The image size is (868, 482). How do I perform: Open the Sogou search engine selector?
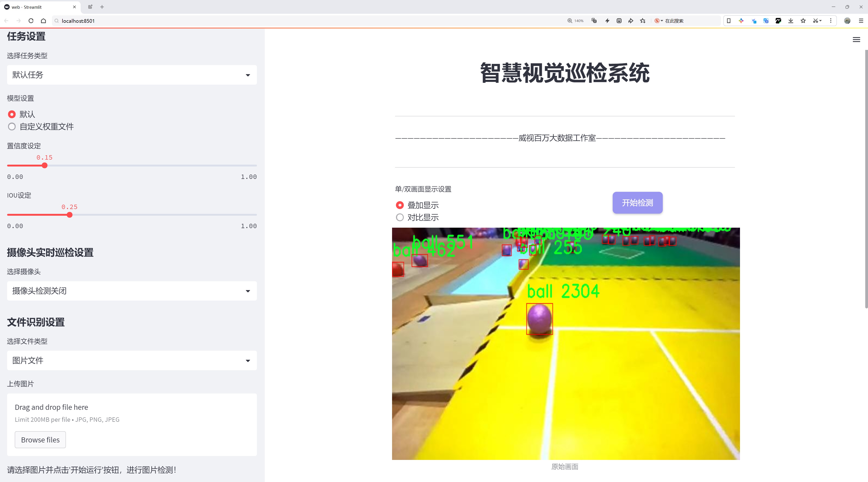coord(659,20)
